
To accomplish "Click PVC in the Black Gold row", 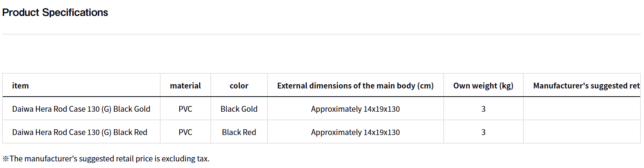I will point(185,109).
